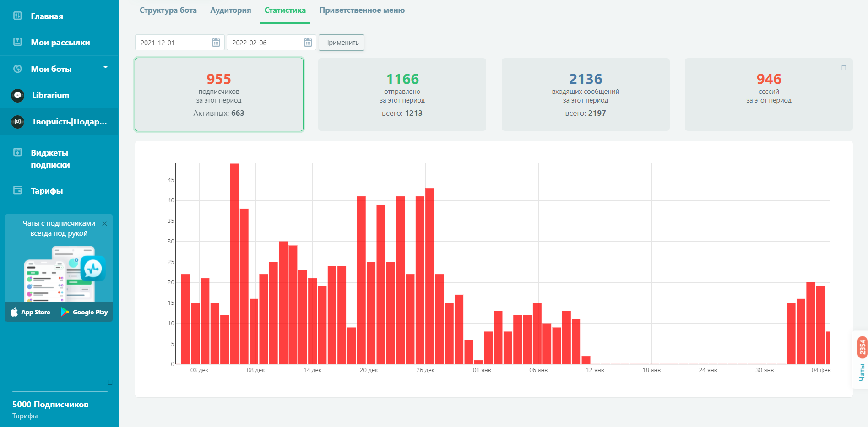Image resolution: width=868 pixels, height=427 pixels.
Task: Select the 2136 входящих сообщений card
Action: click(x=585, y=94)
